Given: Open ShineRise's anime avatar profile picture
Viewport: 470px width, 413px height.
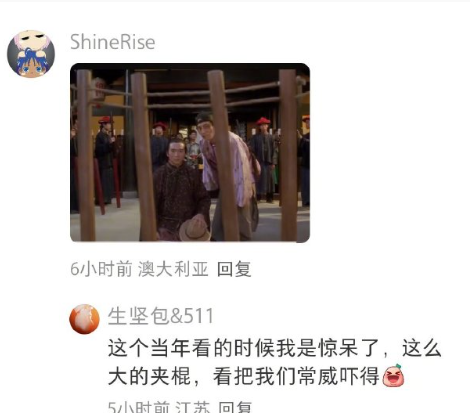Looking at the screenshot, I should click(x=31, y=54).
